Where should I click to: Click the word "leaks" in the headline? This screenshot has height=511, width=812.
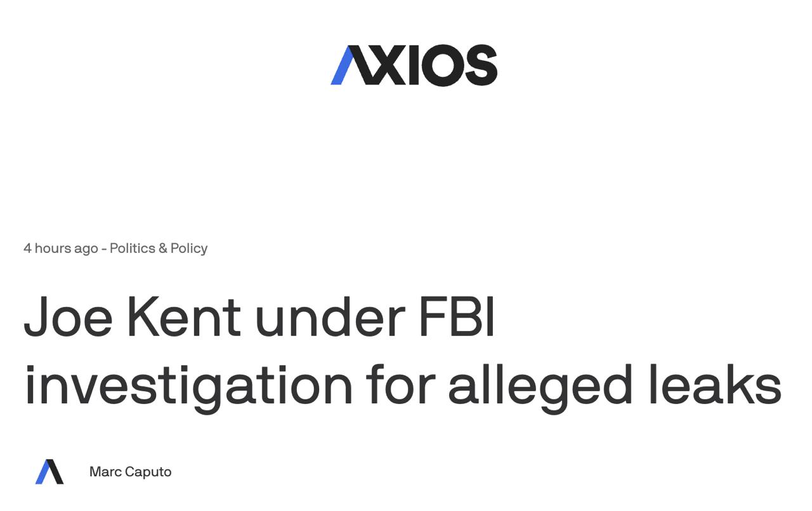click(715, 385)
